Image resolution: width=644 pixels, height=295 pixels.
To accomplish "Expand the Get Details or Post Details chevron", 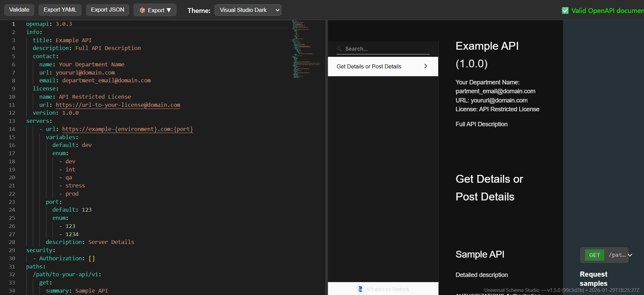I will 426,66.
